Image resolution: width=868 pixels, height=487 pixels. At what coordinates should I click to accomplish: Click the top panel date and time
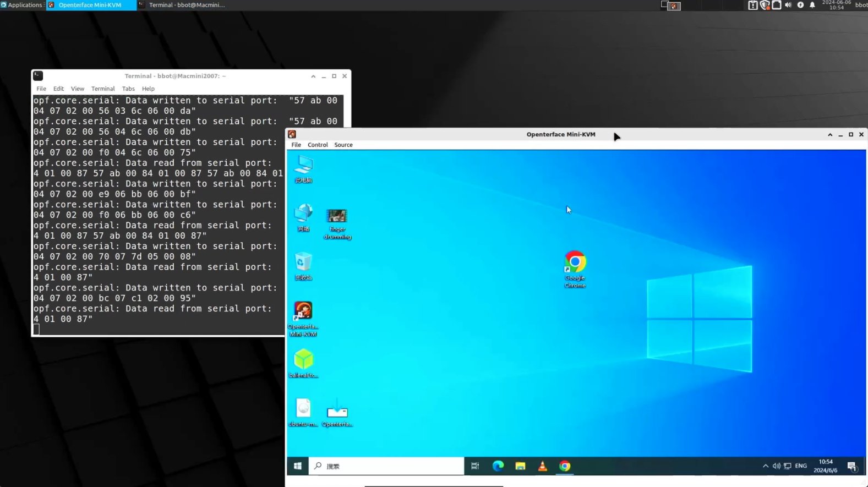[836, 5]
